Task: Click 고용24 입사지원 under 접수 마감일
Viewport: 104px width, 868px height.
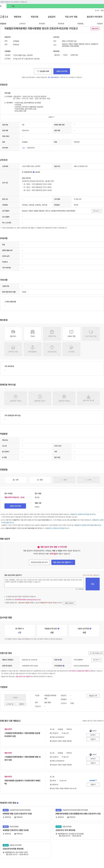Action: click(x=15, y=506)
